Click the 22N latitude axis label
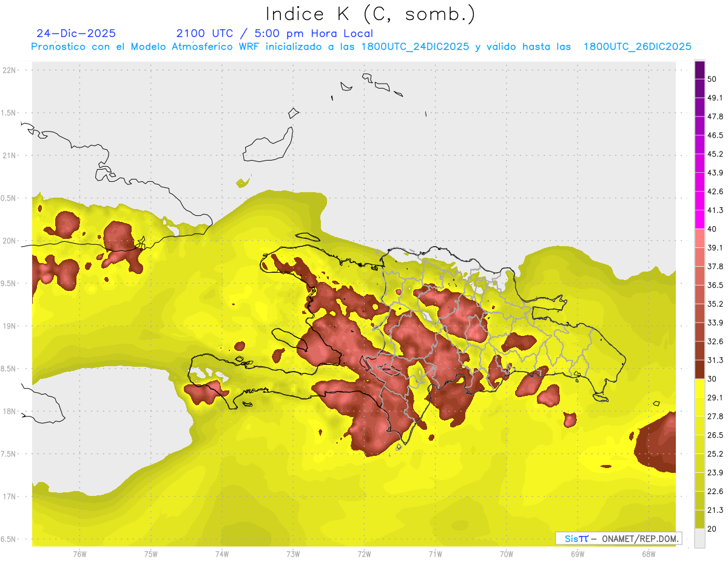 [x=10, y=70]
